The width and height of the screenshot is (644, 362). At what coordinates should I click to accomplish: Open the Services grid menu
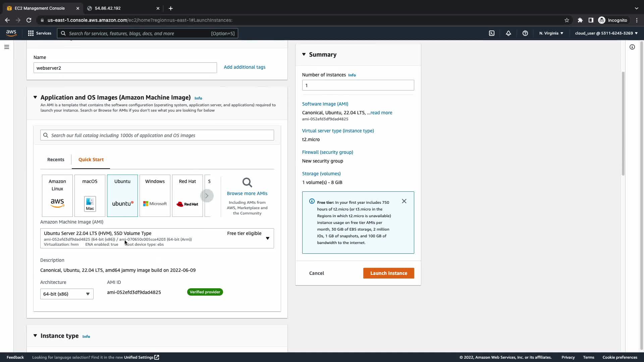coord(40,33)
